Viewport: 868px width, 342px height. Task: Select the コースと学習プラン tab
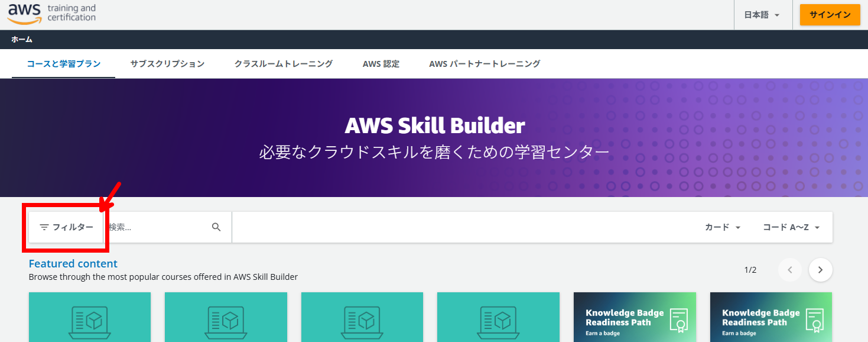click(x=64, y=64)
